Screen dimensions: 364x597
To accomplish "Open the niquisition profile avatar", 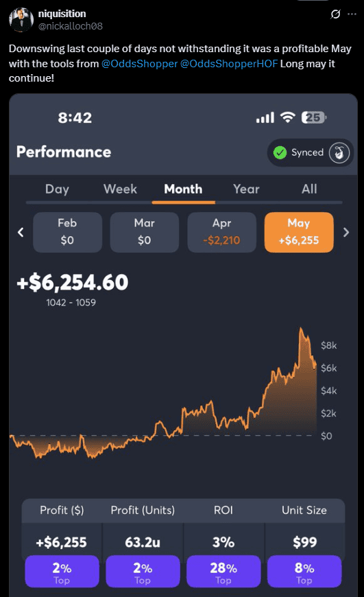I will coord(21,20).
